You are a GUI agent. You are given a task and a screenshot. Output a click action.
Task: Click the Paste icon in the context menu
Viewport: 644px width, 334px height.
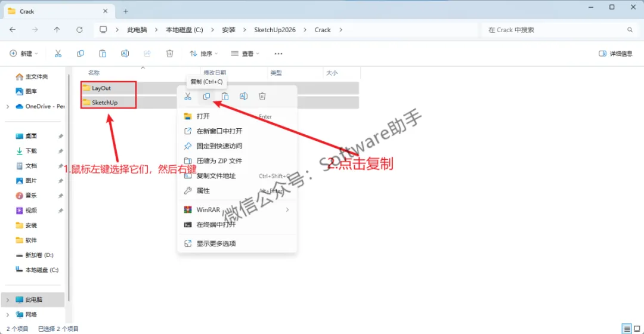225,96
